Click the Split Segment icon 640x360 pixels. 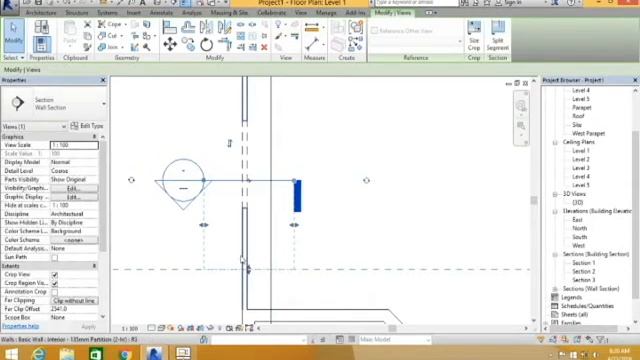[x=498, y=36]
